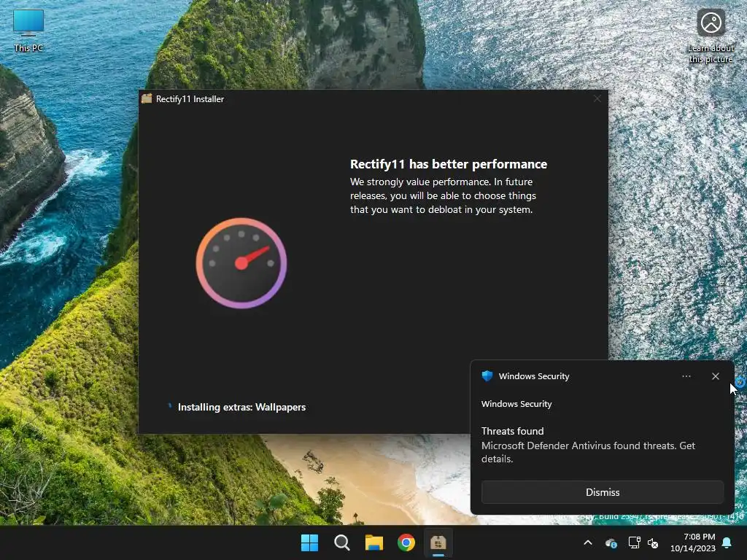Open taskbar Search

(341, 542)
